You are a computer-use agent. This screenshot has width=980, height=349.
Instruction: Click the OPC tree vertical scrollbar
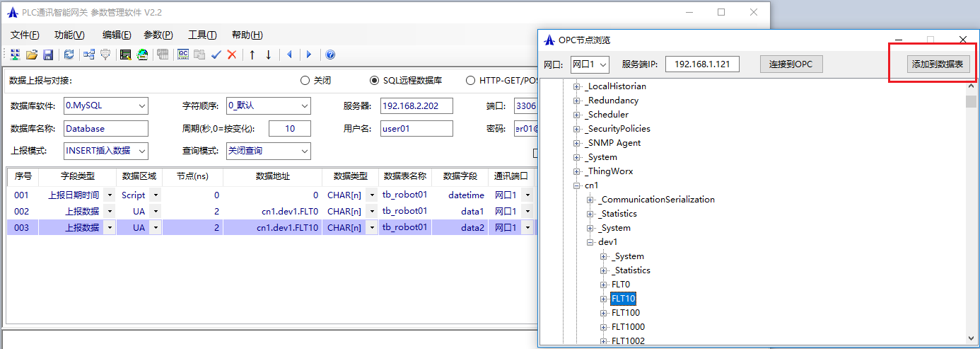pos(971,212)
